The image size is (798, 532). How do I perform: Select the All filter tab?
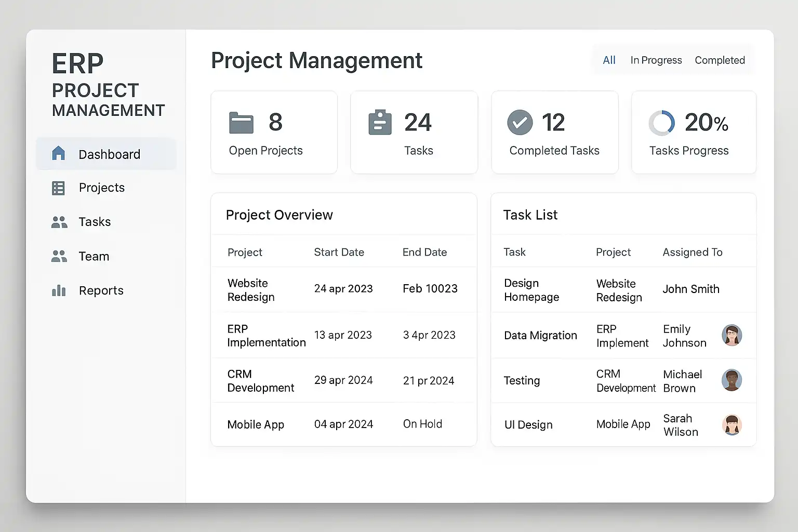[x=609, y=60]
